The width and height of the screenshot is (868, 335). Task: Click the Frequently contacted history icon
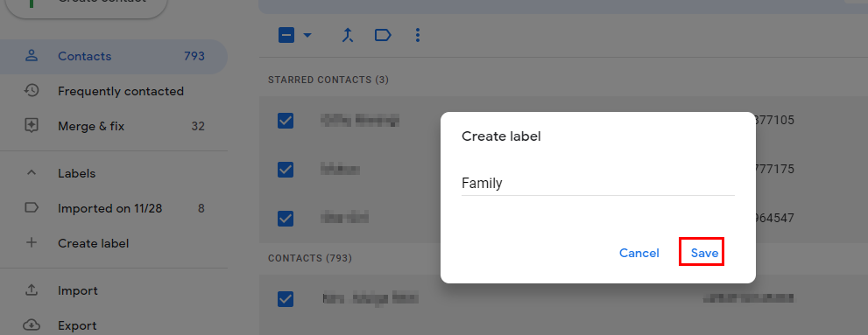pyautogui.click(x=32, y=91)
